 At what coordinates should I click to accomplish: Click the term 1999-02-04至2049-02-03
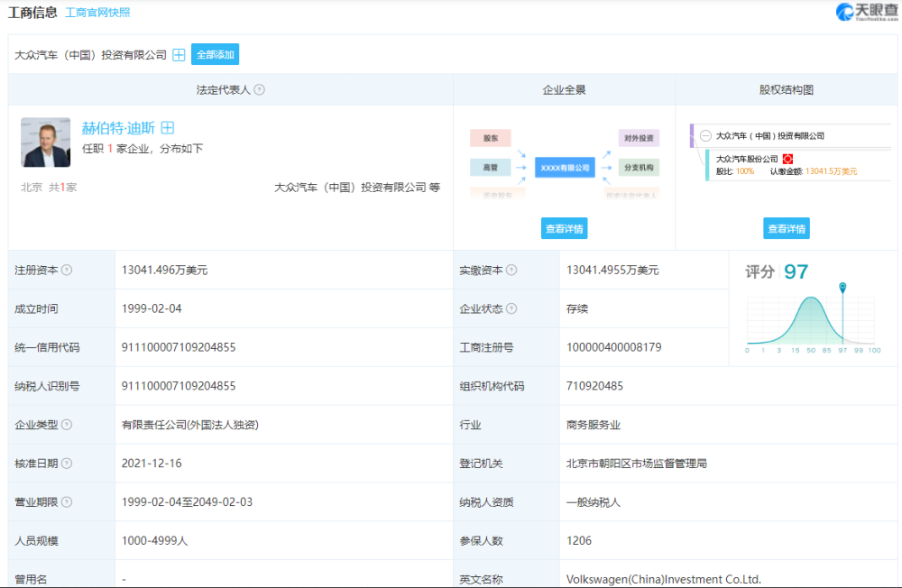[187, 502]
